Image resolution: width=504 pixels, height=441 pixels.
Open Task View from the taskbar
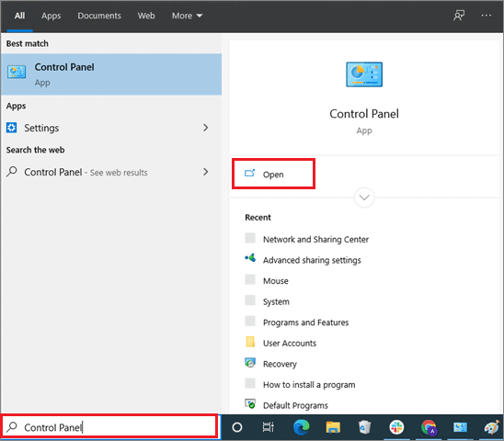pos(268,427)
